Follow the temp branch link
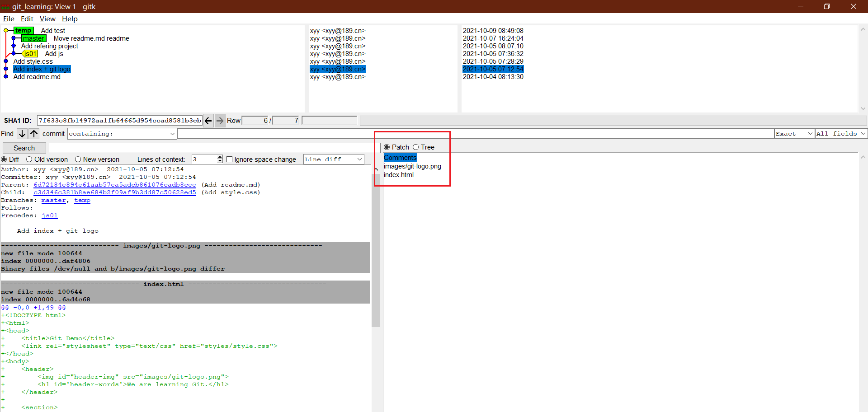 82,200
